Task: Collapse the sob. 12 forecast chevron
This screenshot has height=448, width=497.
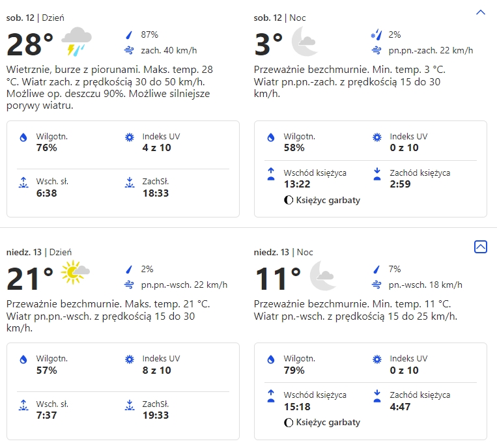Action: point(481,12)
